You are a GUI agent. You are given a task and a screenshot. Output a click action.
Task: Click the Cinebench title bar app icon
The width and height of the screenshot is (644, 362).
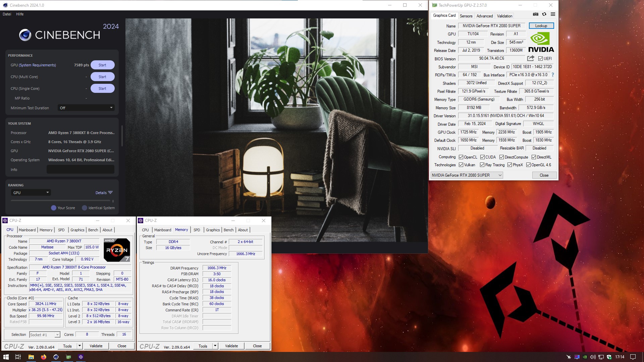click(x=5, y=5)
